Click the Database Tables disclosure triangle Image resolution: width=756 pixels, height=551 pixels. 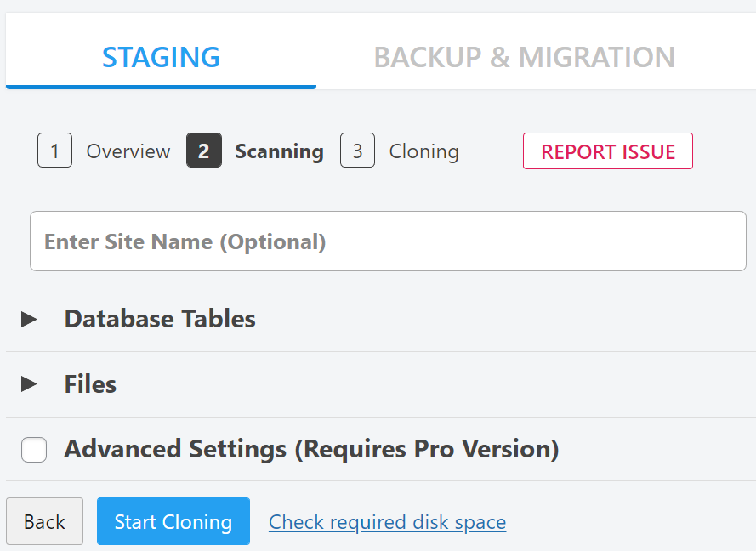click(31, 319)
